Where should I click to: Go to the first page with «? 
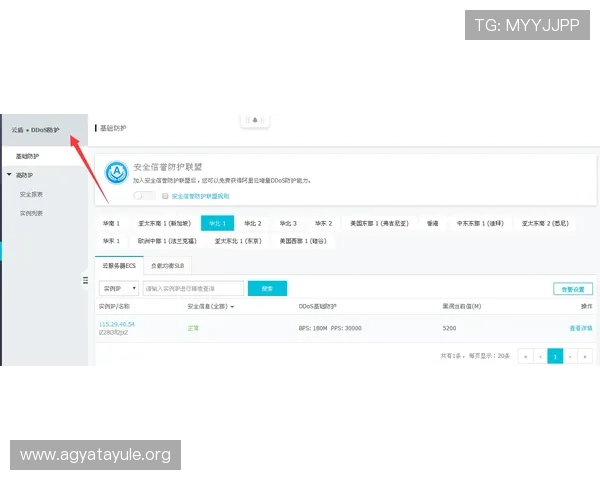tap(525, 356)
